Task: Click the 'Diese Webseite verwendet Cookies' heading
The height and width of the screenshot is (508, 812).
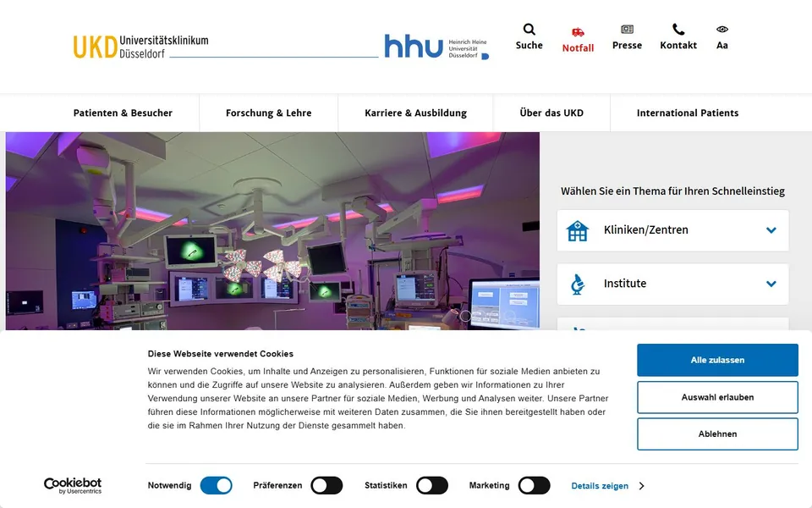Action: point(221,354)
